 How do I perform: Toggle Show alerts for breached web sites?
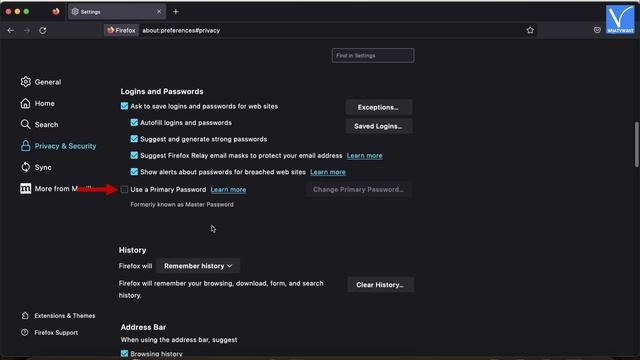tap(134, 172)
